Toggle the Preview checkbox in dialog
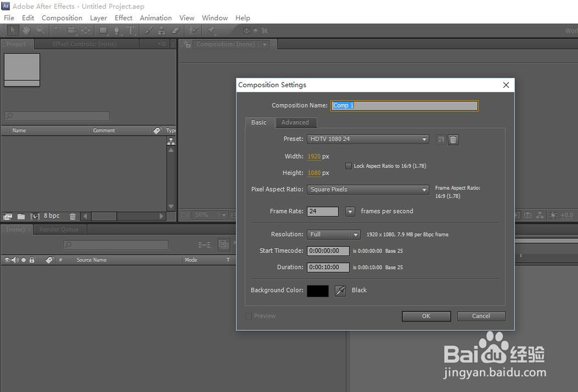 249,316
